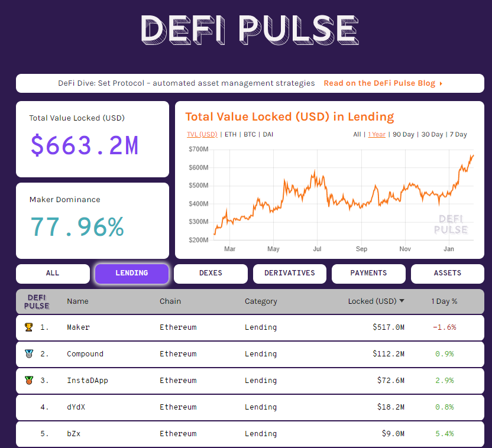Screen dimensions: 492x448
Task: Open the dYdX project name
Action: (x=76, y=407)
